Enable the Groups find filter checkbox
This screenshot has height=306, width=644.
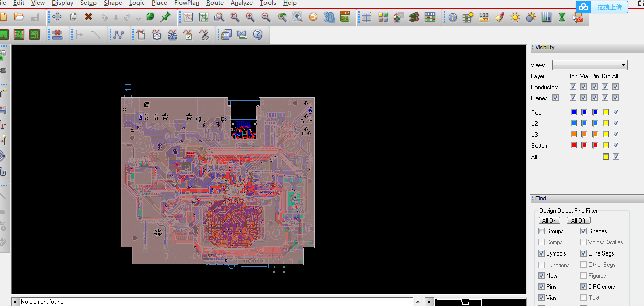(x=542, y=231)
